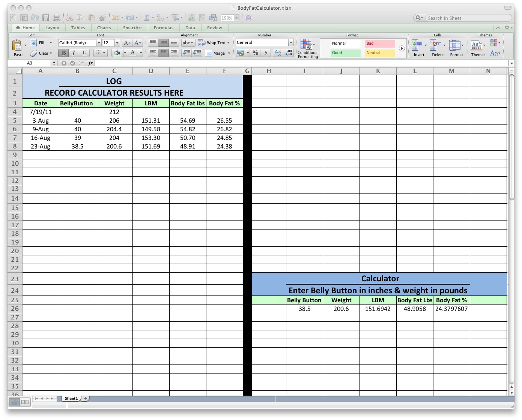
Task: Click the Search in Sheet field
Action: click(467, 18)
